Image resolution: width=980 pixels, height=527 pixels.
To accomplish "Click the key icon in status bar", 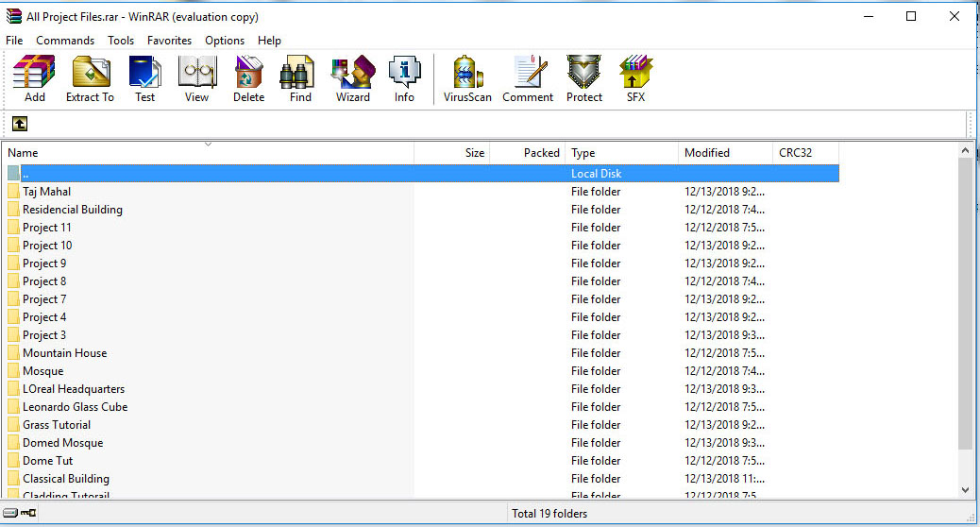I will [28, 513].
